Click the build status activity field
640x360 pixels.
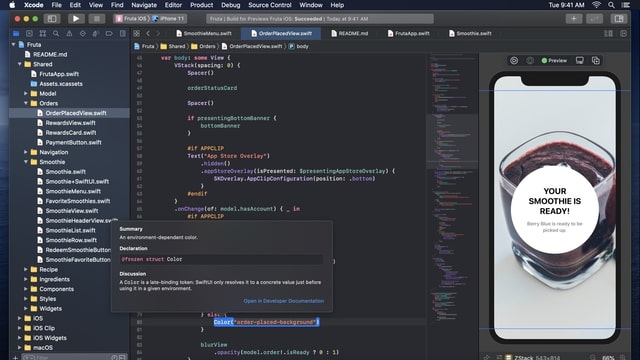[320, 18]
